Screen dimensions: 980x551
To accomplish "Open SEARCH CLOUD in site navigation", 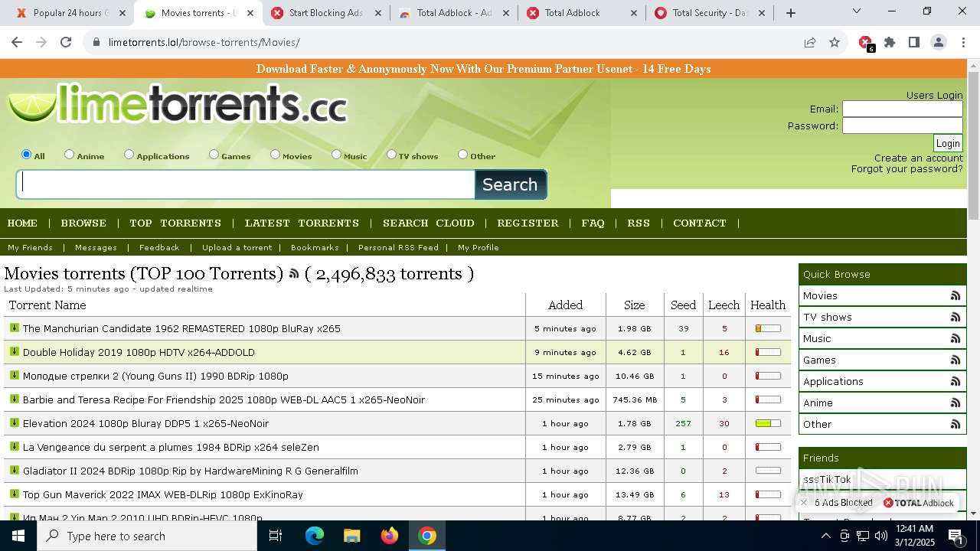I will tap(429, 223).
